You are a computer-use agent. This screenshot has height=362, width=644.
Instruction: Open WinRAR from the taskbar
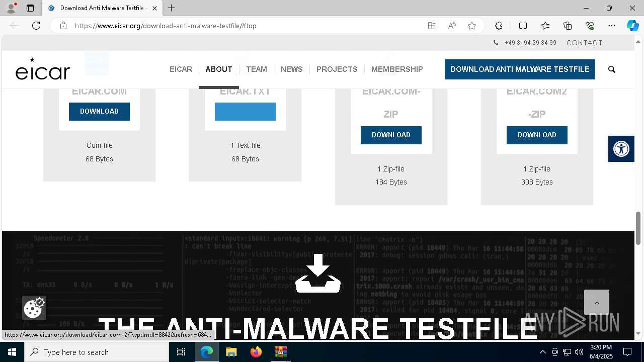tap(280, 352)
